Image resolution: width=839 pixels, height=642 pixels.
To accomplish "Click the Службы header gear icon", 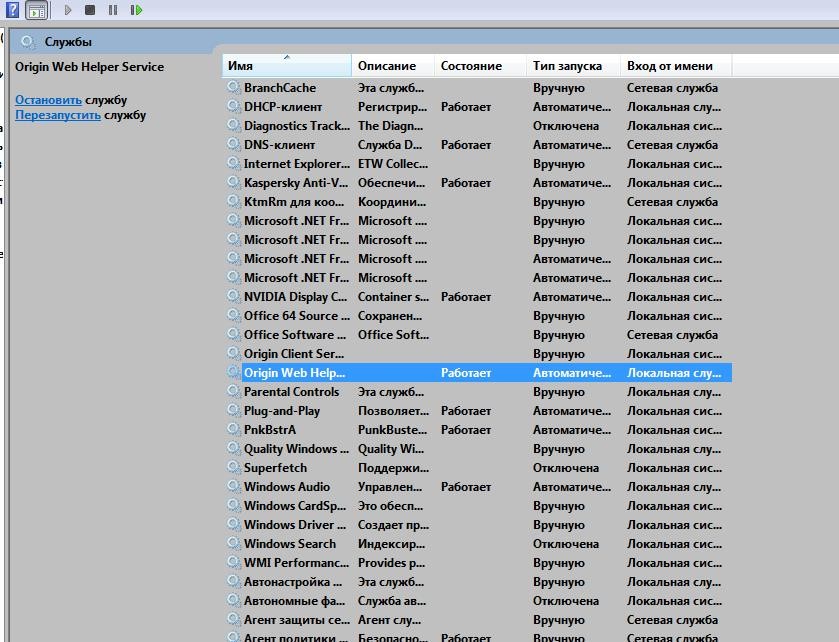I will point(28,42).
